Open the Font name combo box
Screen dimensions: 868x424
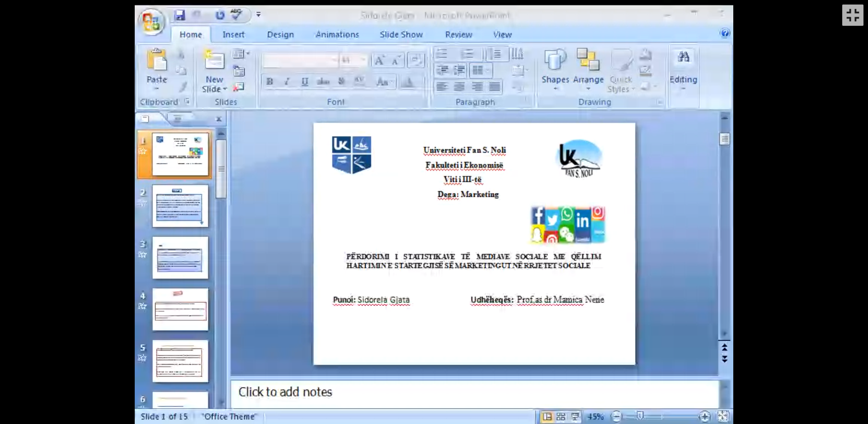pos(300,60)
